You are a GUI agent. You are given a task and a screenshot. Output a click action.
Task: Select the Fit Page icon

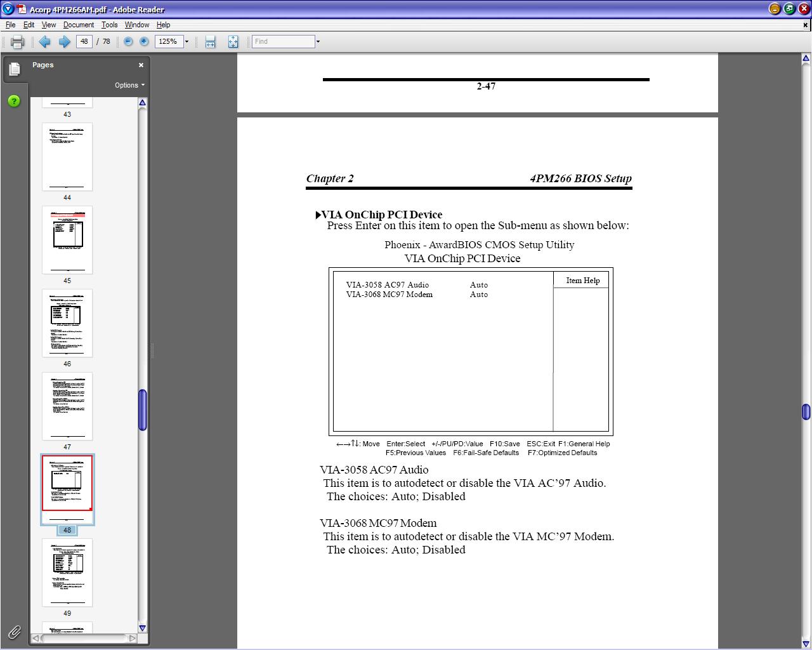(x=233, y=42)
